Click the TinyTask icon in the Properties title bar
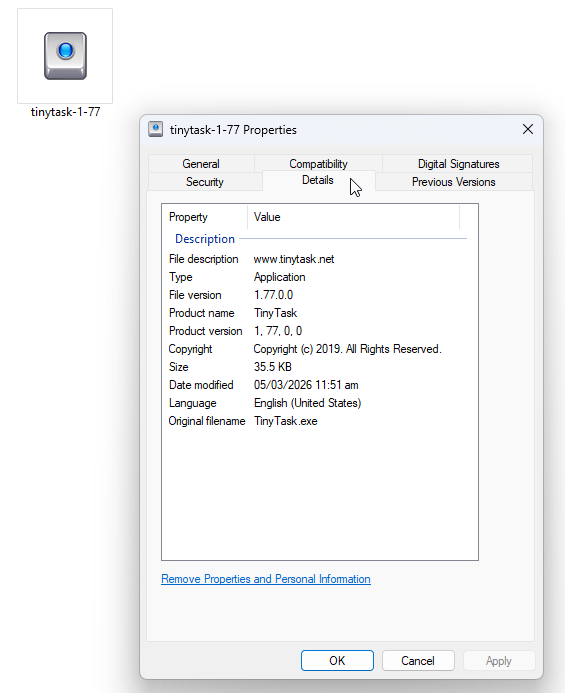Screen dimensions: 565x693 point(156,129)
